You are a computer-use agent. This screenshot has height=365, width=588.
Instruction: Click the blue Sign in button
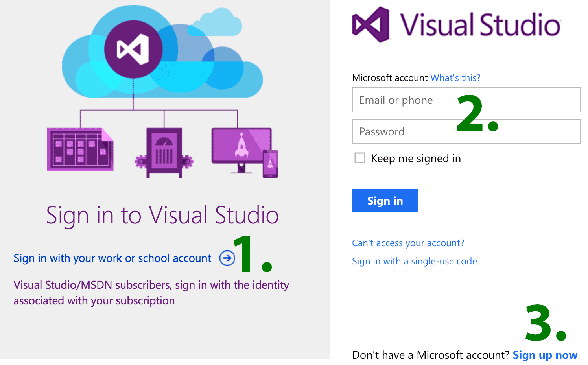pos(385,201)
